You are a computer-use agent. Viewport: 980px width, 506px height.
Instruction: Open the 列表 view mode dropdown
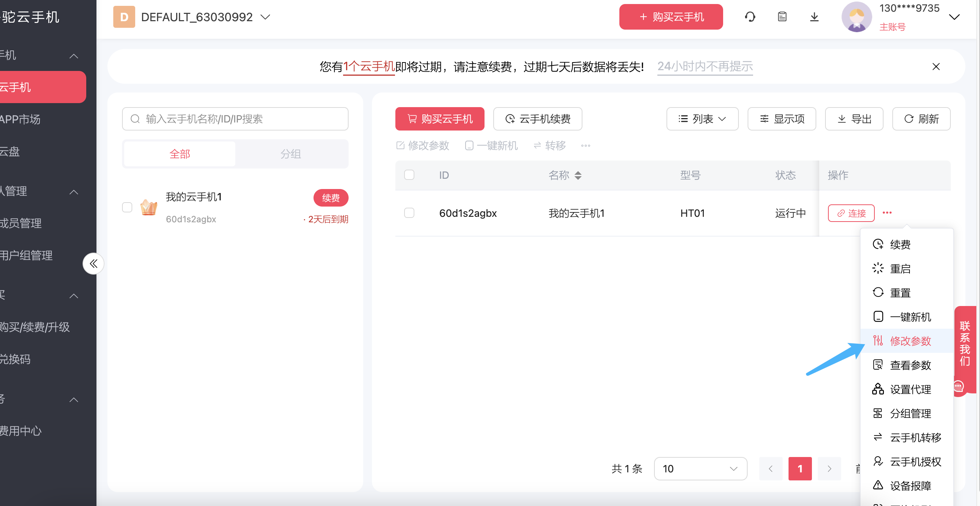pyautogui.click(x=702, y=119)
